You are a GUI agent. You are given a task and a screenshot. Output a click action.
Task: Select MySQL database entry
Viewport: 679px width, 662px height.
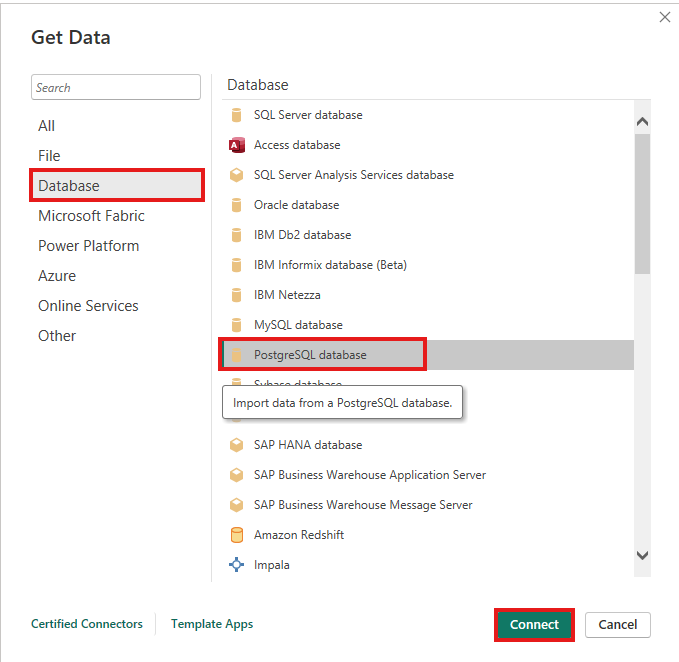pyautogui.click(x=428, y=325)
